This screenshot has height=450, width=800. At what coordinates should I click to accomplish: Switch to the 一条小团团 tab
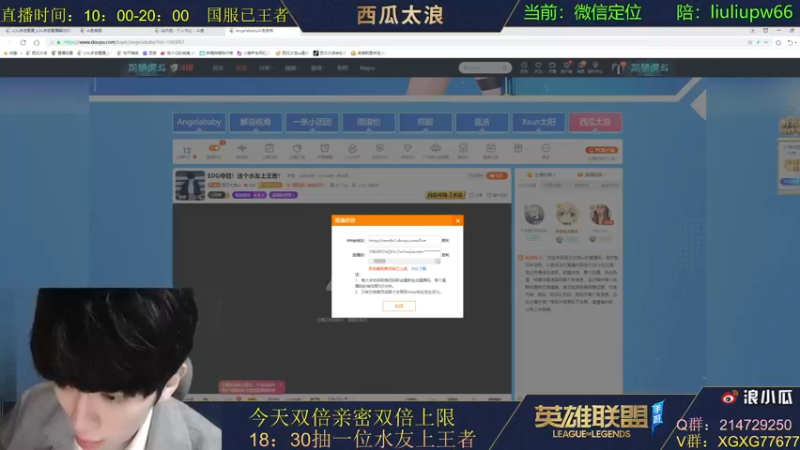(312, 122)
